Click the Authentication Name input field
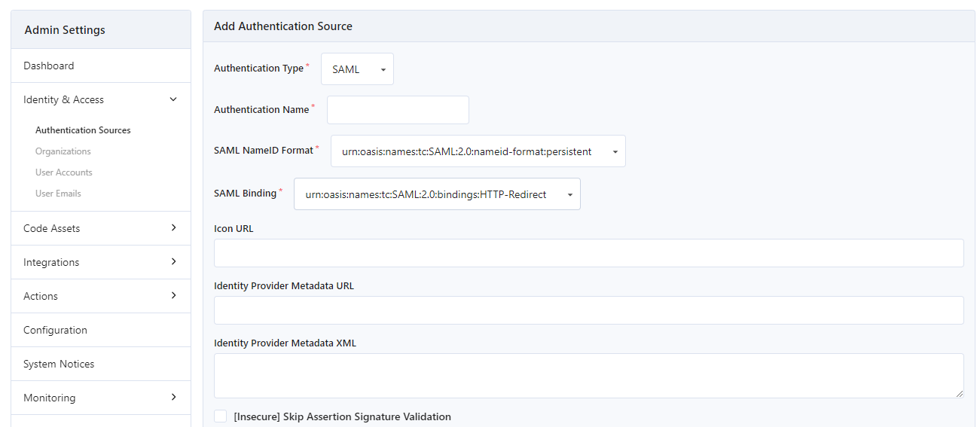980x427 pixels. 398,110
